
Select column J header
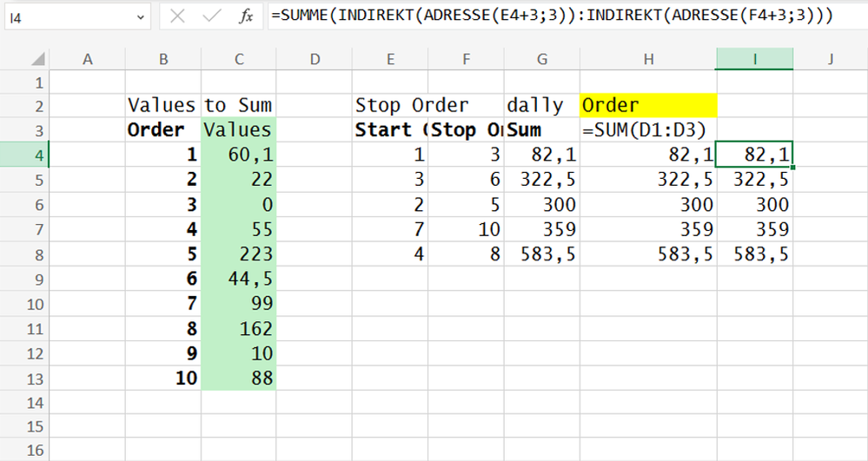[831, 59]
